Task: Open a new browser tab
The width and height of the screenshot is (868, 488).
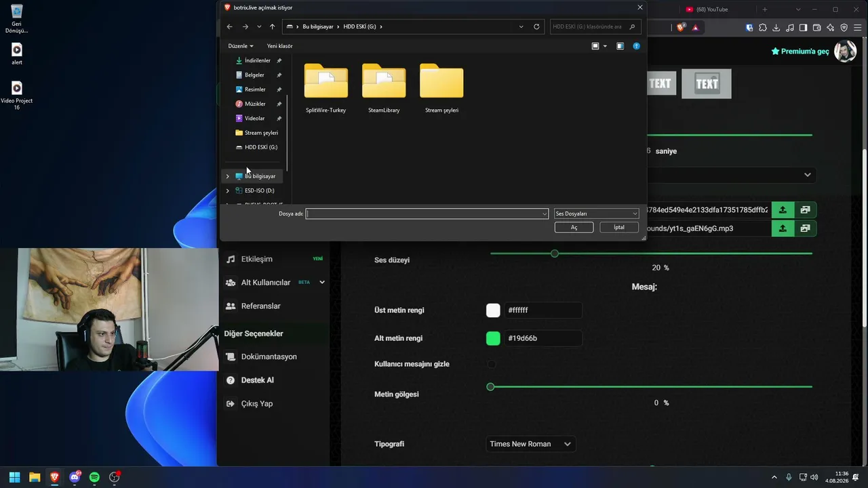Action: (x=765, y=9)
